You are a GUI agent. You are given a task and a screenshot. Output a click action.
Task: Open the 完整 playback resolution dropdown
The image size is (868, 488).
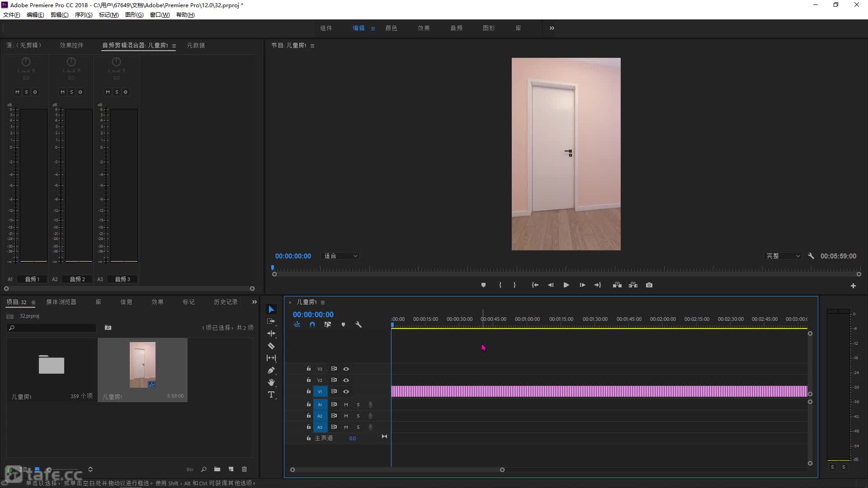click(x=783, y=256)
